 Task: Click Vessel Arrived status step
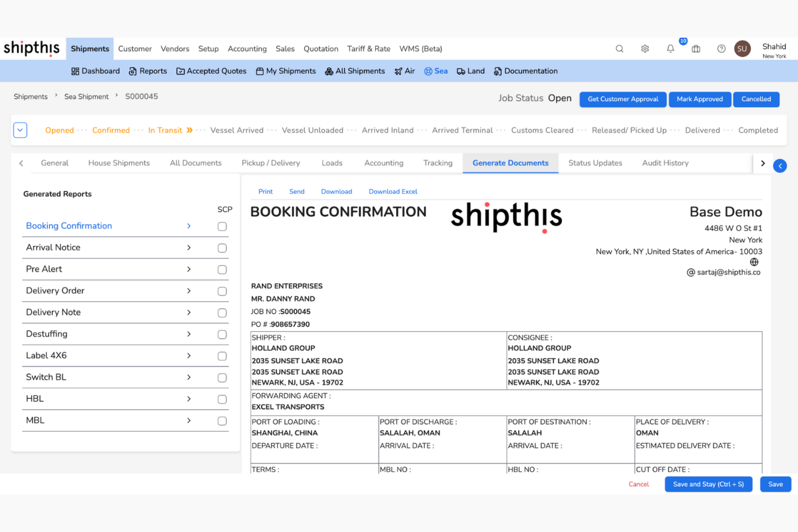237,130
